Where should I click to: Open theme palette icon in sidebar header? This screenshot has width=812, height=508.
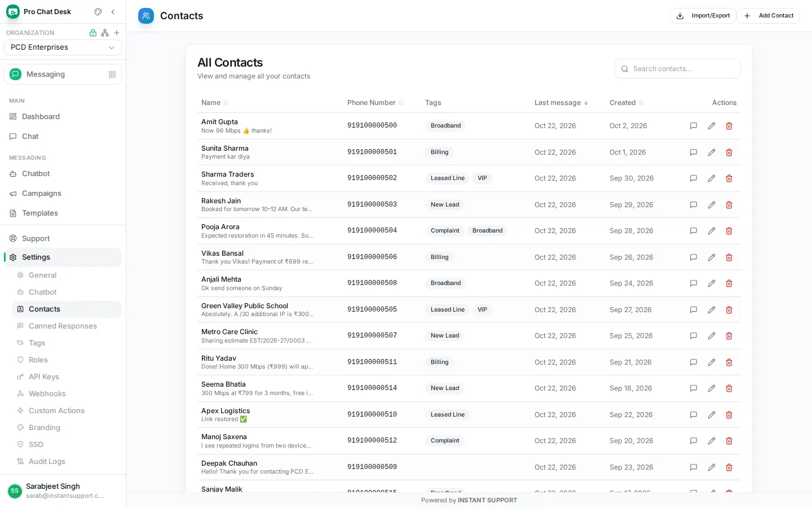(x=98, y=12)
